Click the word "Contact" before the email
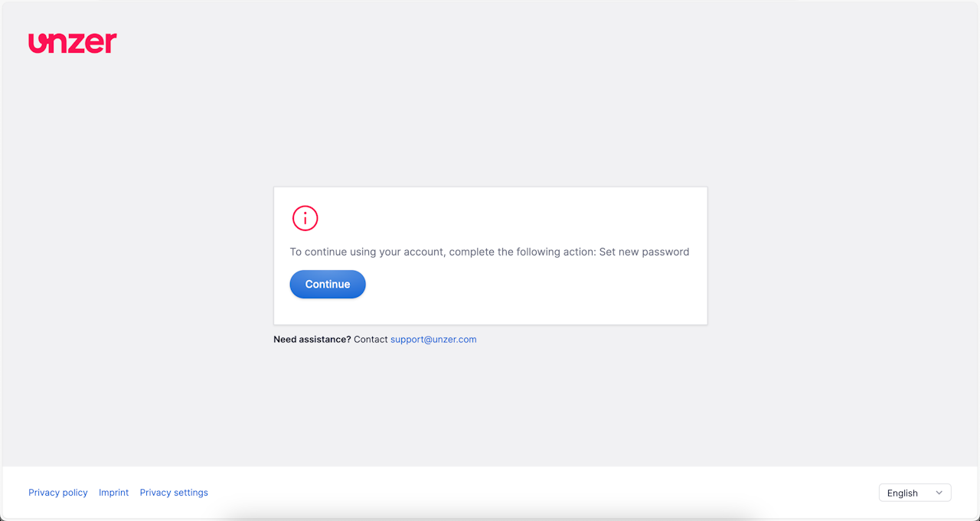The width and height of the screenshot is (980, 521). [x=371, y=340]
